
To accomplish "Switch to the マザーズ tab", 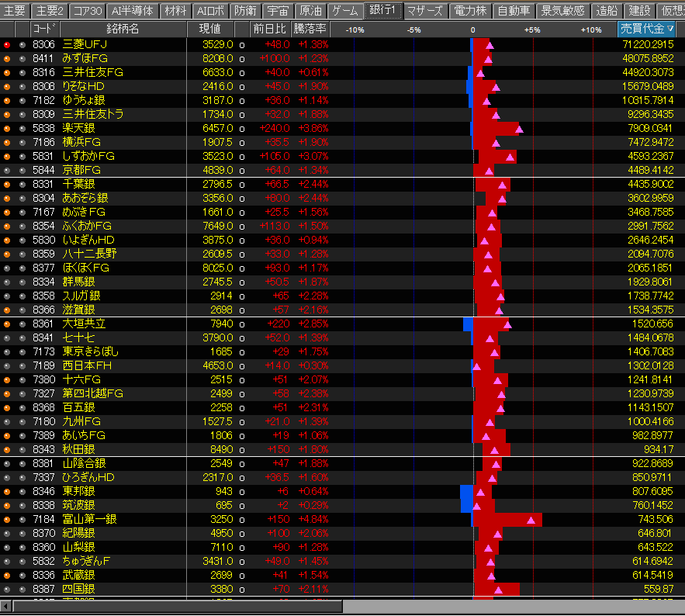I will coord(425,10).
